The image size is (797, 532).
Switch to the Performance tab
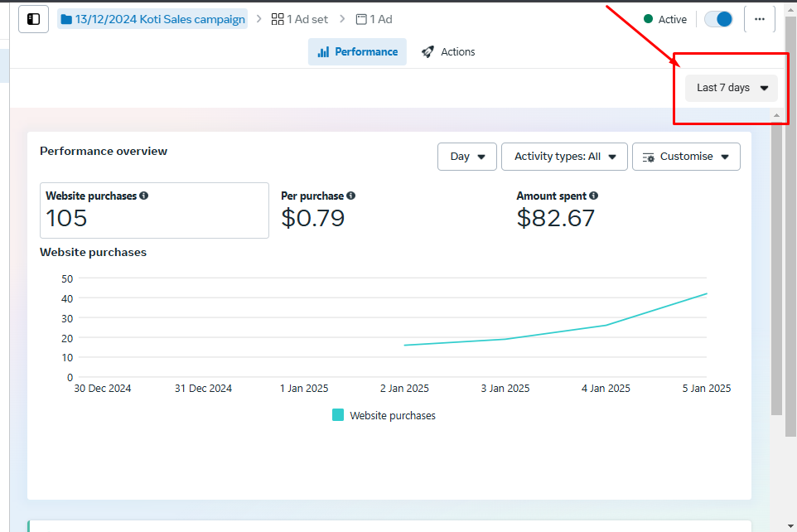click(357, 51)
